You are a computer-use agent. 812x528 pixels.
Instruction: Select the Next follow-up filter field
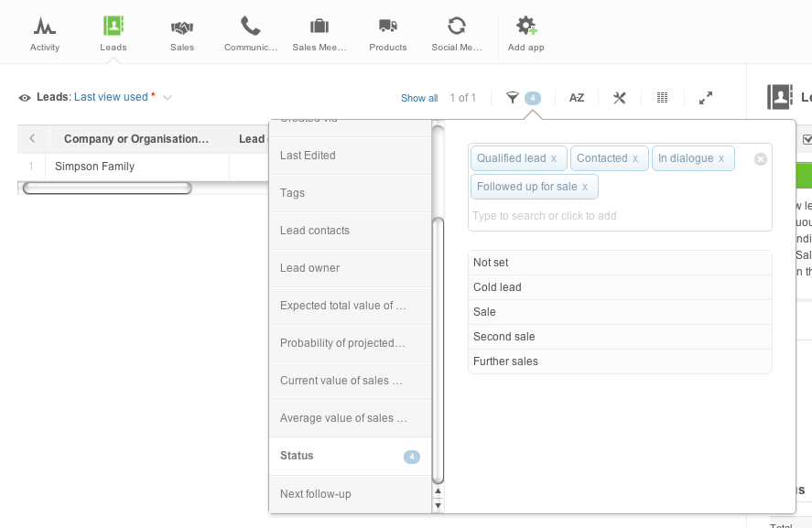click(350, 494)
